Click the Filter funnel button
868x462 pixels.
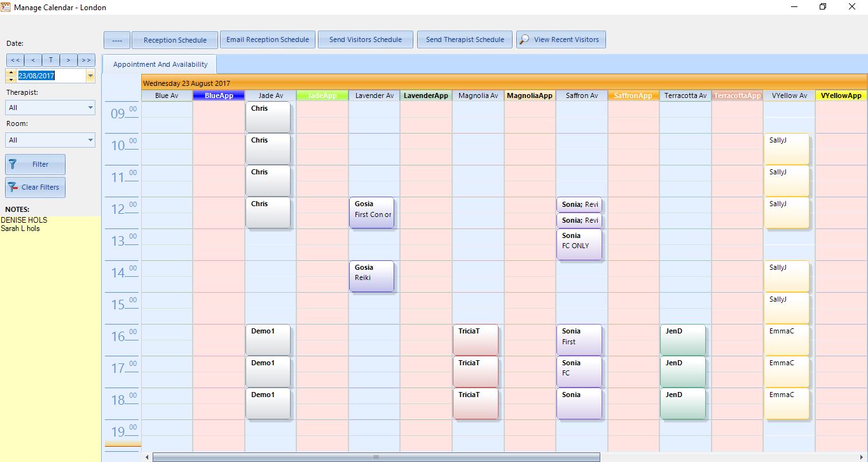[35, 164]
